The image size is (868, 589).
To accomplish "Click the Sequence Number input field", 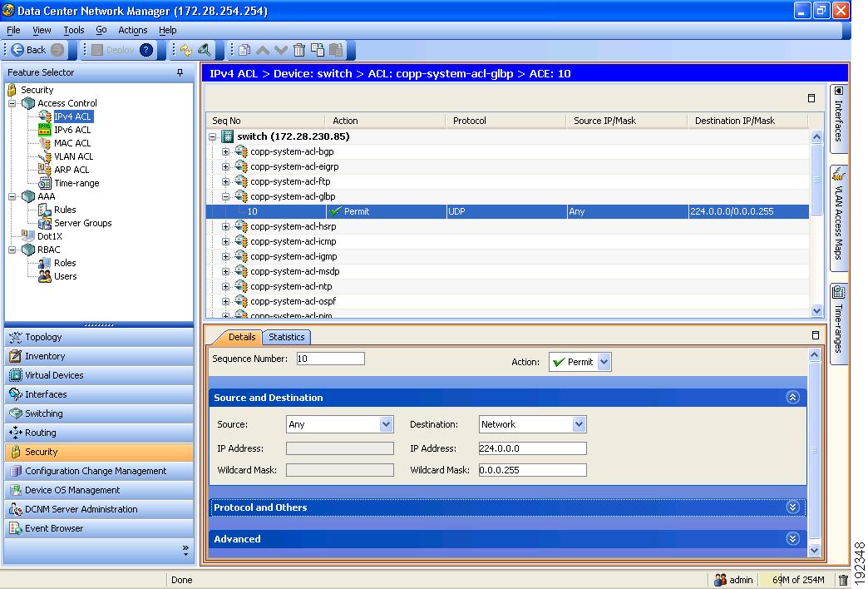I will [x=331, y=358].
